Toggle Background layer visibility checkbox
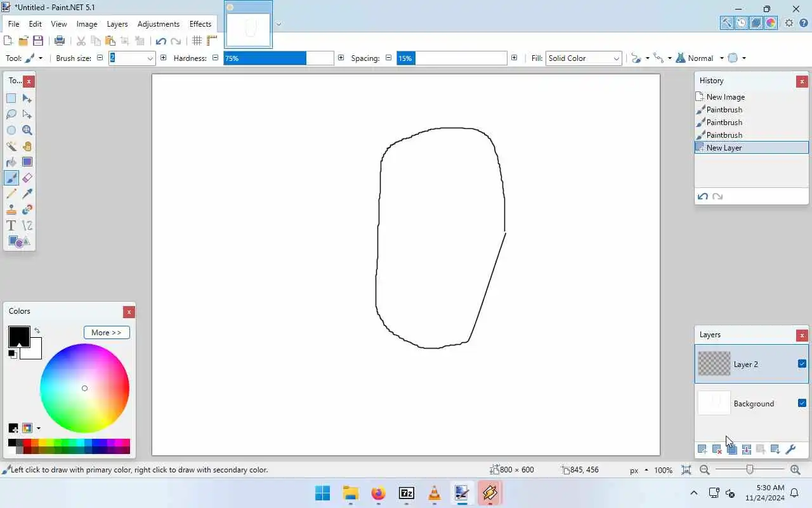The width and height of the screenshot is (812, 508). point(802,403)
